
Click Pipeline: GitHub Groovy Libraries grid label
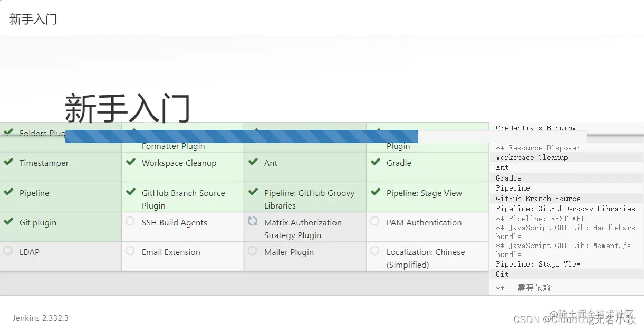310,200
